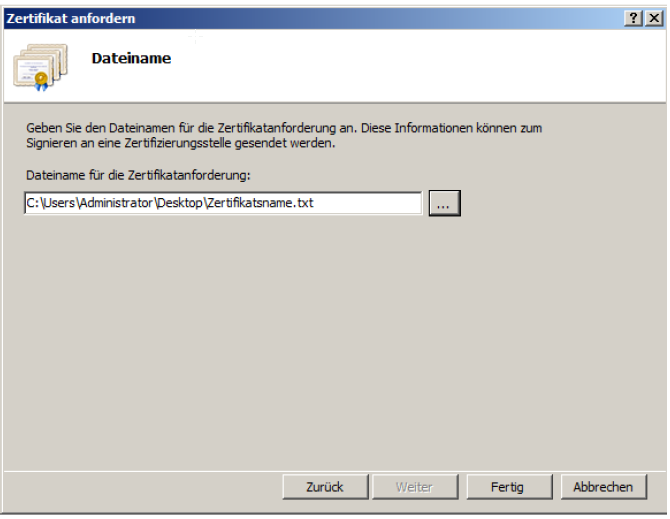This screenshot has width=670, height=519.
Task: Select the Dateiname heading text
Action: pyautogui.click(x=131, y=58)
